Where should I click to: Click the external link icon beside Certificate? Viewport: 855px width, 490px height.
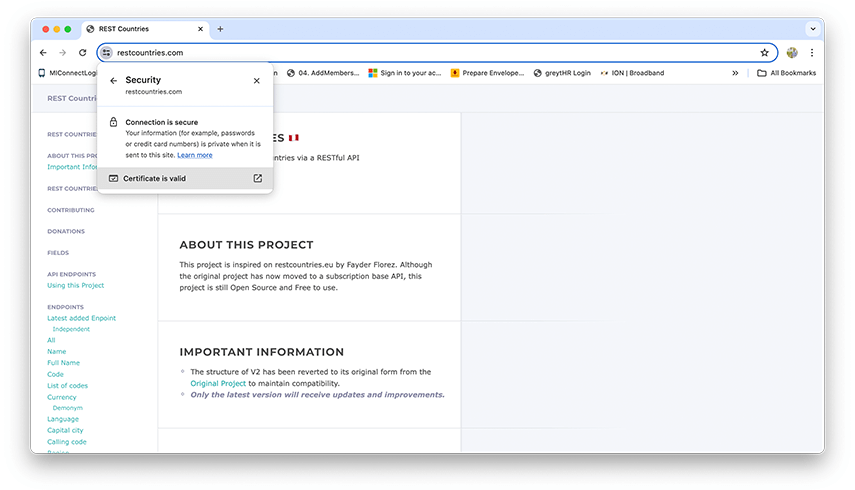(258, 178)
